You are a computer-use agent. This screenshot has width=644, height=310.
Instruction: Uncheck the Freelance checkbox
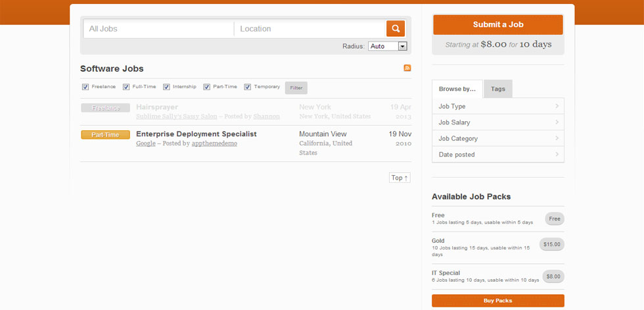pyautogui.click(x=85, y=87)
